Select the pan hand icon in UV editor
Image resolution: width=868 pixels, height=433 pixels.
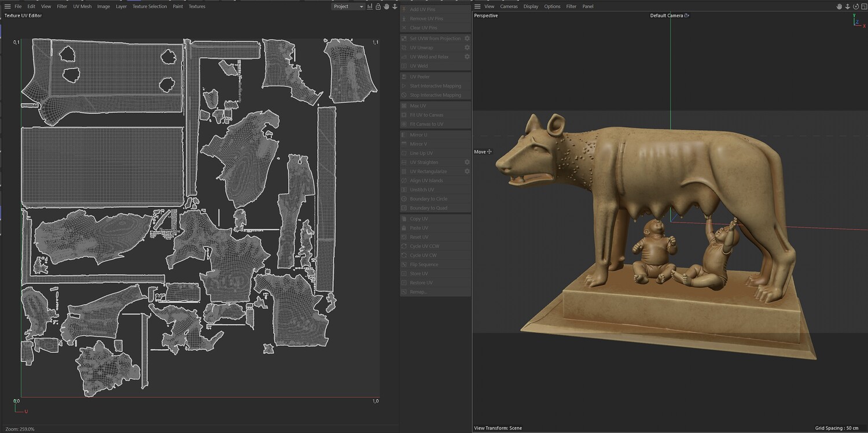tap(387, 6)
